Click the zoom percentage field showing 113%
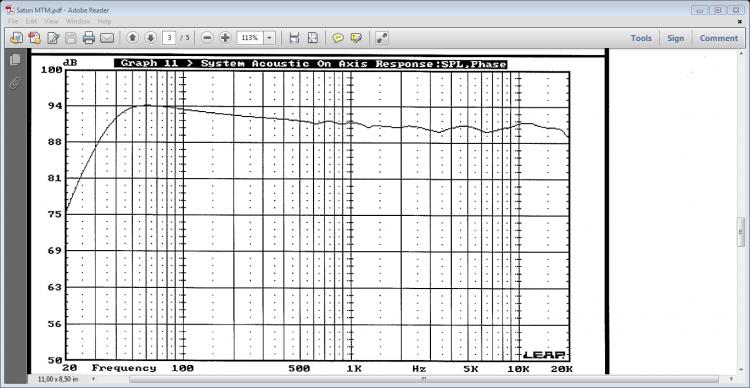This screenshot has height=388, width=750. (250, 38)
